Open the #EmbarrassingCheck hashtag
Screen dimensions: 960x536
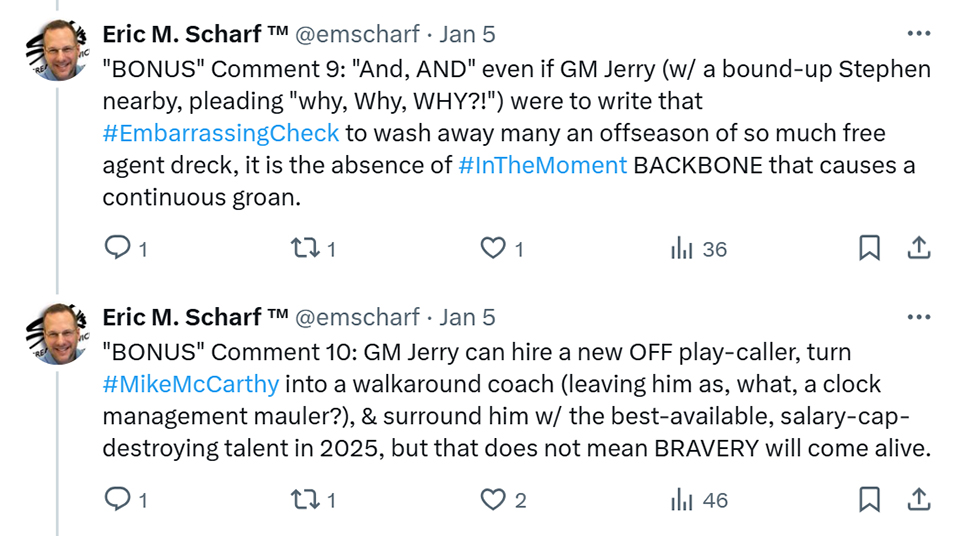click(220, 133)
